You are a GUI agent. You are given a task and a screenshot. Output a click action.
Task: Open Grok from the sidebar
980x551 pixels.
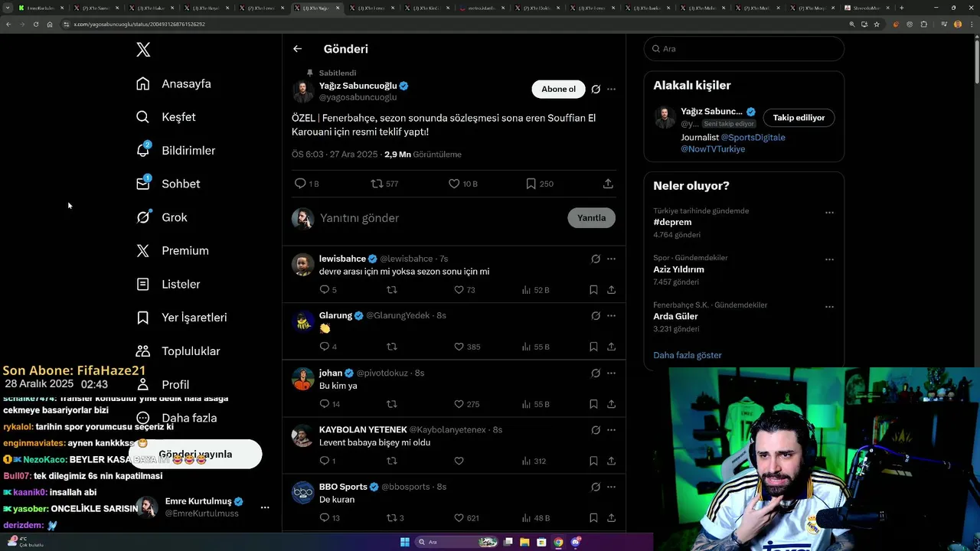point(162,217)
